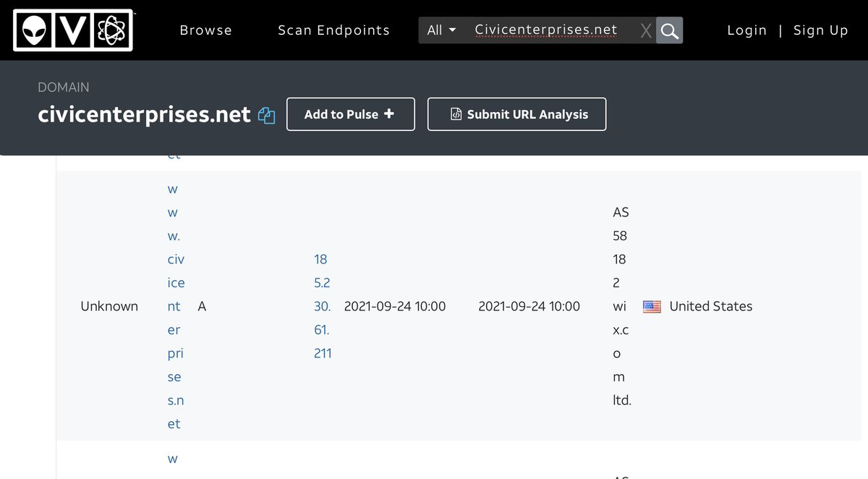This screenshot has width=868, height=479.
Task: Click the United States flag icon
Action: 652,307
